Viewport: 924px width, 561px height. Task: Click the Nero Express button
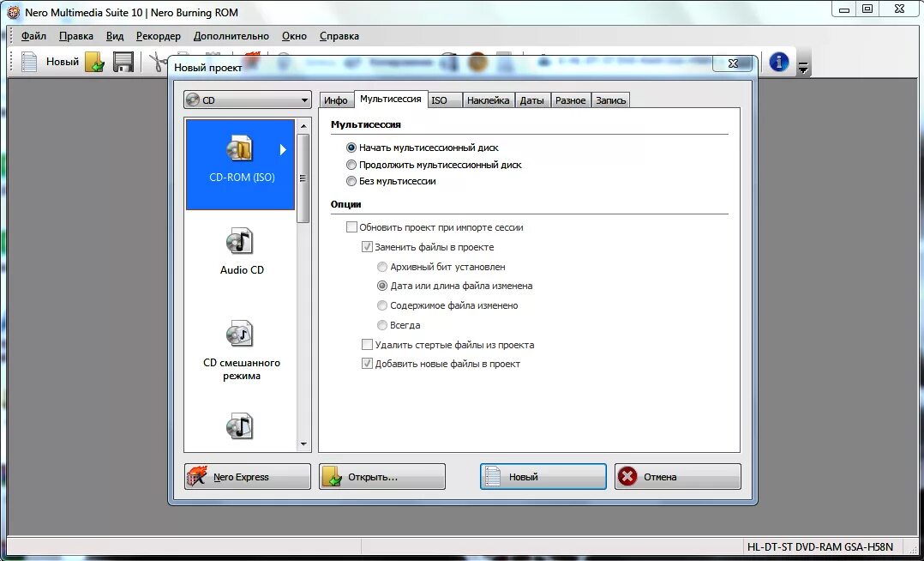[x=248, y=477]
